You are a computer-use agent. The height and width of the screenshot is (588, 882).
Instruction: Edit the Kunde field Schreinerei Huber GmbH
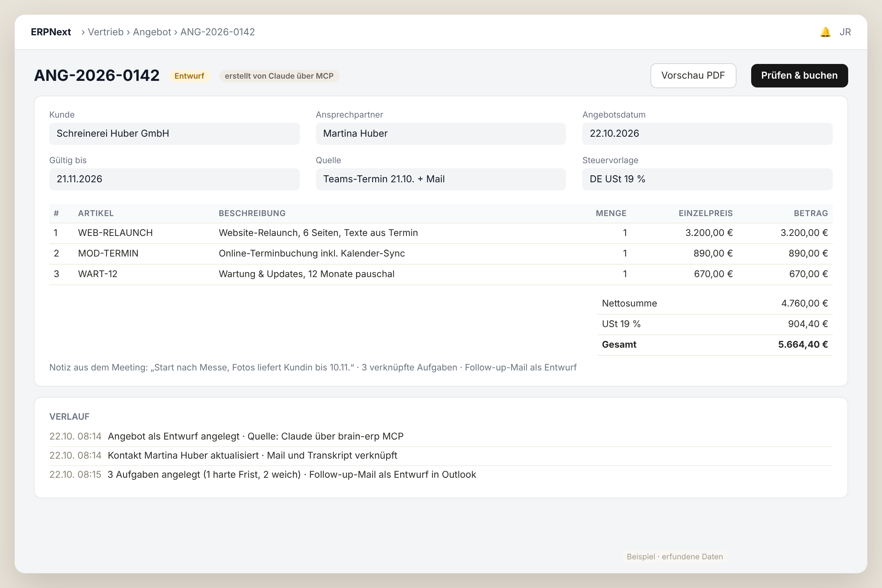pos(174,133)
